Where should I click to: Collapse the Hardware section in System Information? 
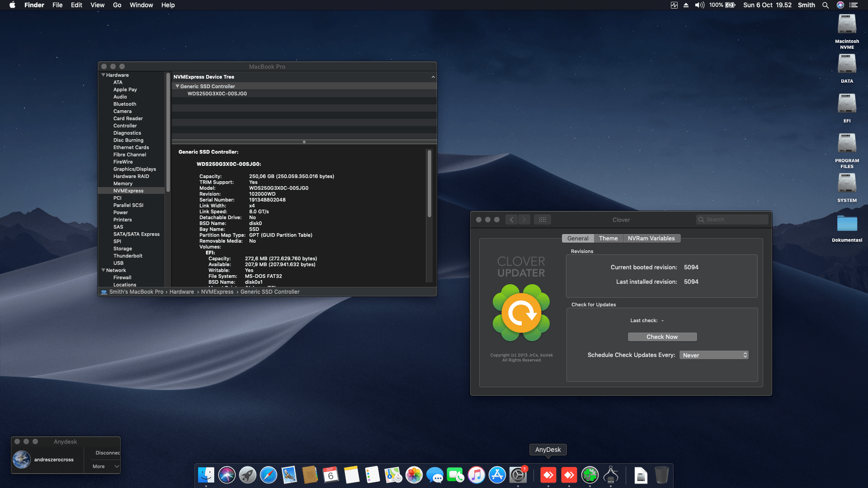104,75
